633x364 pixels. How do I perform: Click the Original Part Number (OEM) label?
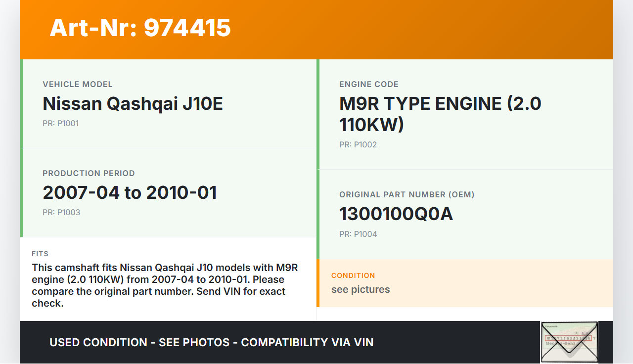click(407, 195)
